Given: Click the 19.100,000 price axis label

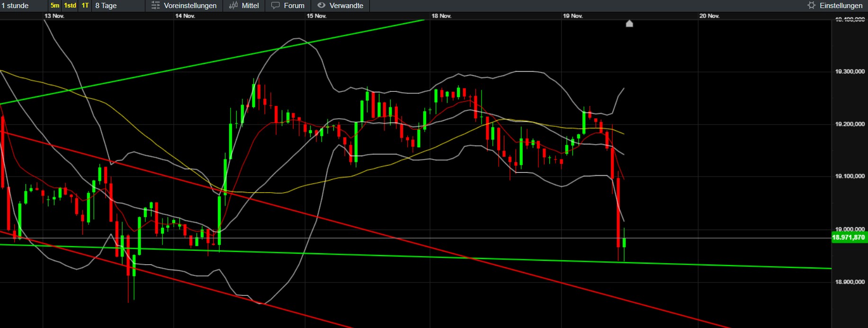Looking at the screenshot, I should pos(850,176).
